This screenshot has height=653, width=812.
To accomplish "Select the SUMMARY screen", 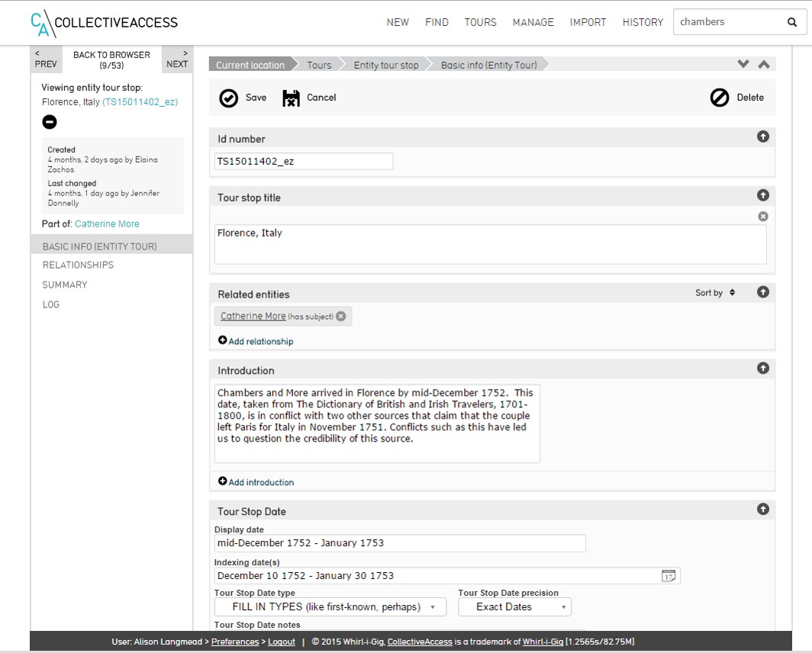I will [x=65, y=285].
